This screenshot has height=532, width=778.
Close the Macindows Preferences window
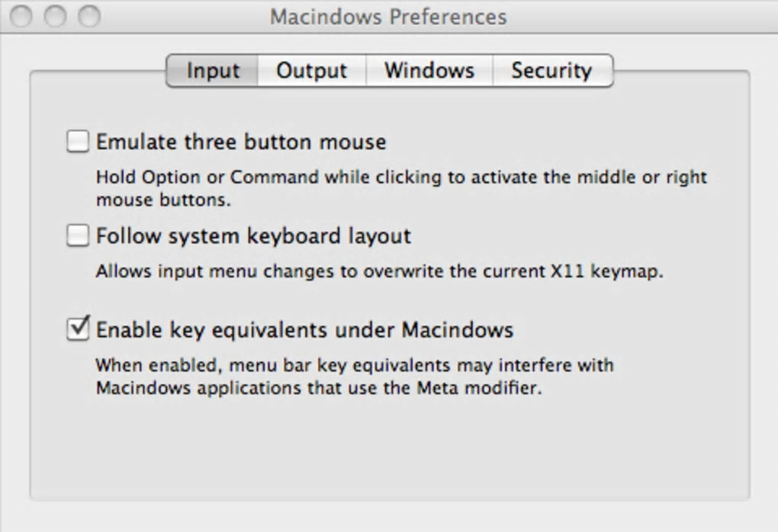pos(21,16)
